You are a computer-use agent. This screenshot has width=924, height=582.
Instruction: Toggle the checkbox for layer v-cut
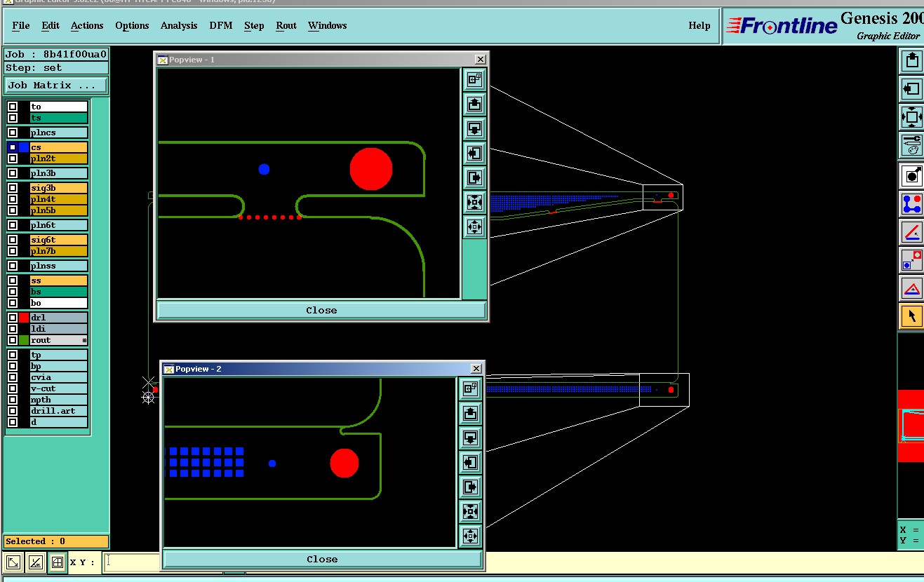pos(13,388)
